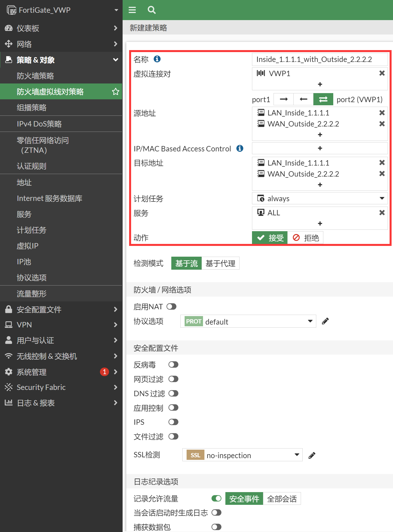Remove VWP1 from 虚拟连接对 field

pos(382,73)
